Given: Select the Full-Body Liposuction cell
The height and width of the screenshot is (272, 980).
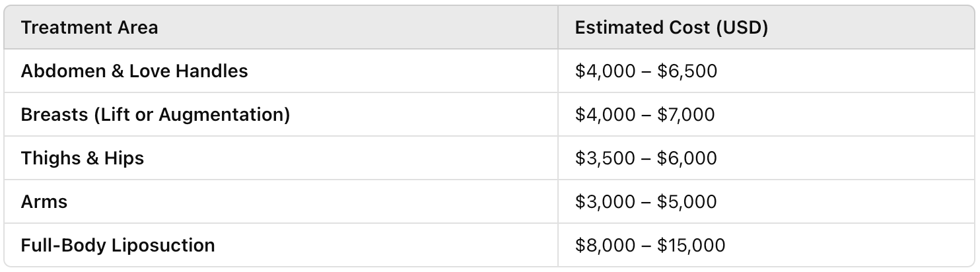Looking at the screenshot, I should click(281, 245).
